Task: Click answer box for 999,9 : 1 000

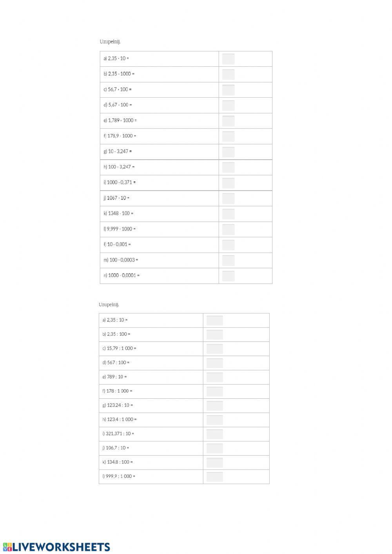Action: (x=214, y=477)
